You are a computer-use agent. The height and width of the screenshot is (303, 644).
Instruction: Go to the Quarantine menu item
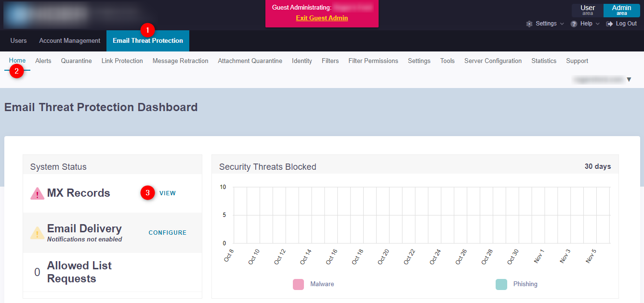coord(76,61)
